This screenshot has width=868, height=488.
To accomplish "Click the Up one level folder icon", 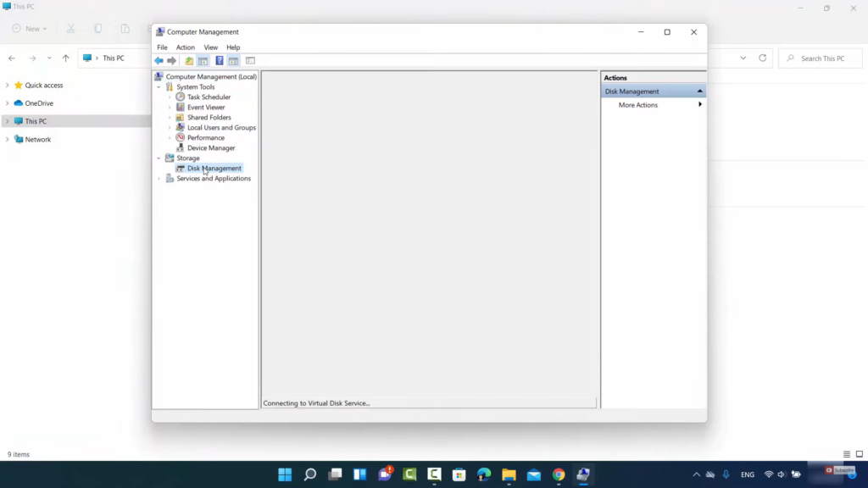I will click(189, 61).
